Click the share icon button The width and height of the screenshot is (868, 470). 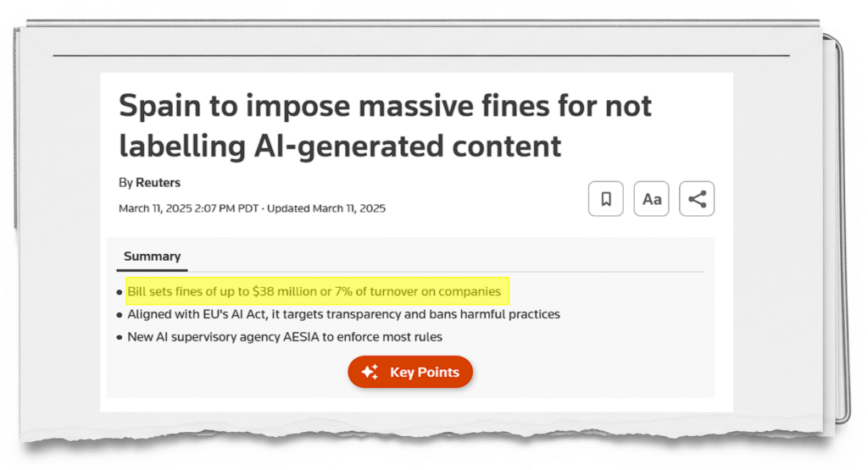coord(697,199)
